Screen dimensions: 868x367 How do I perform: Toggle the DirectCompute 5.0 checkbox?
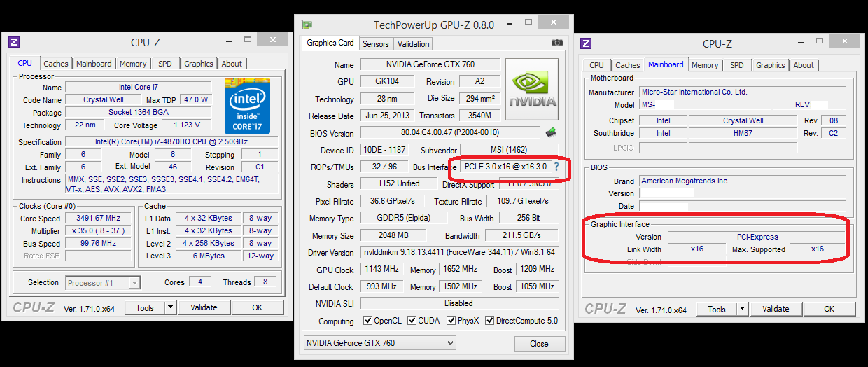(x=489, y=321)
